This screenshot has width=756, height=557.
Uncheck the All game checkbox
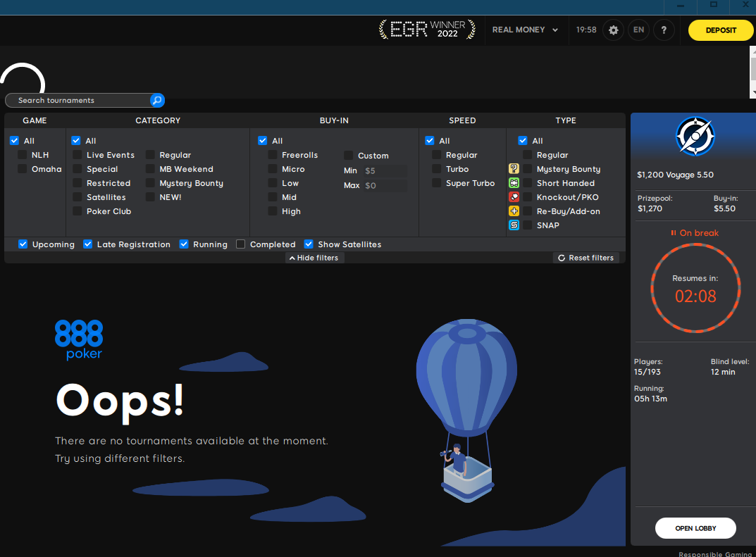[x=15, y=141]
